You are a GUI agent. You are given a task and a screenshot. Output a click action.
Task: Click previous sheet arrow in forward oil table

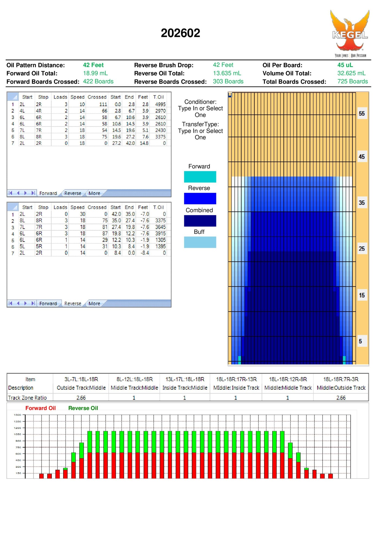(18, 193)
